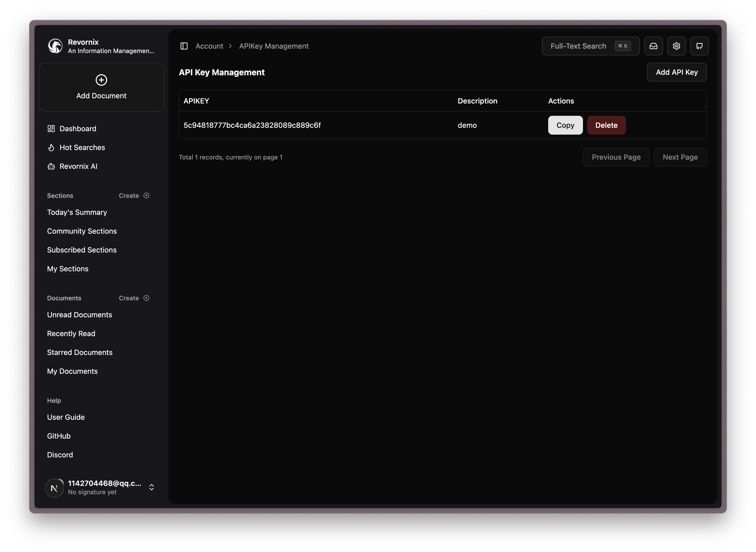Open the inbox notifications icon

(653, 46)
